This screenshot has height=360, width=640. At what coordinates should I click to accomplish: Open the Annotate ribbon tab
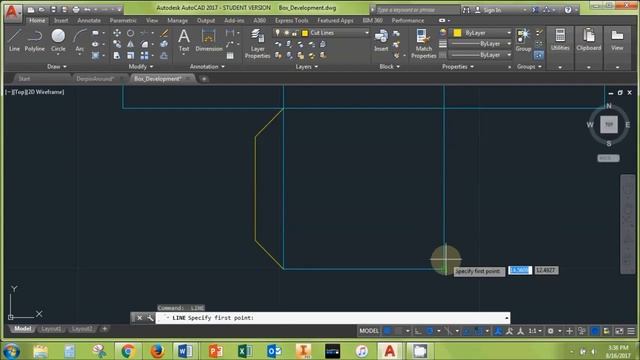(89, 20)
